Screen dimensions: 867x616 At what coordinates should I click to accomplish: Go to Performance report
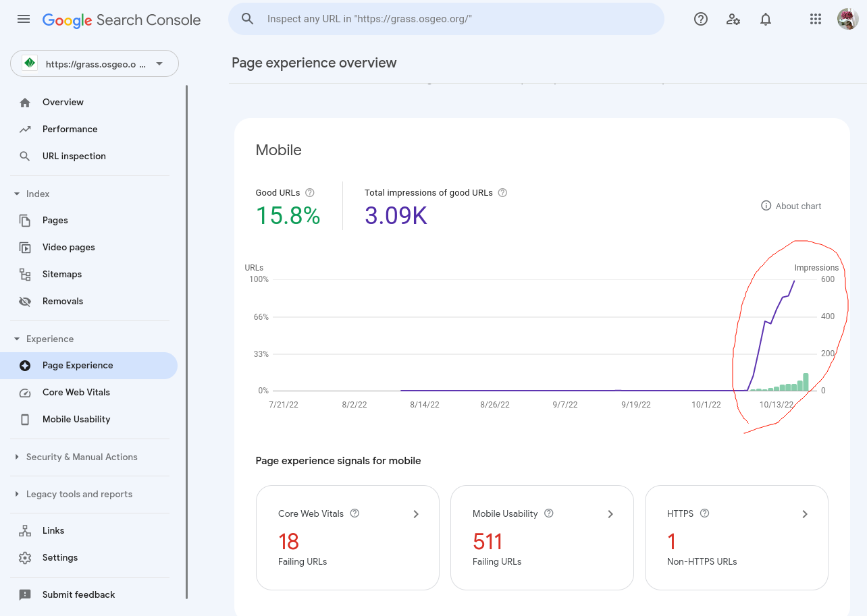coord(70,129)
